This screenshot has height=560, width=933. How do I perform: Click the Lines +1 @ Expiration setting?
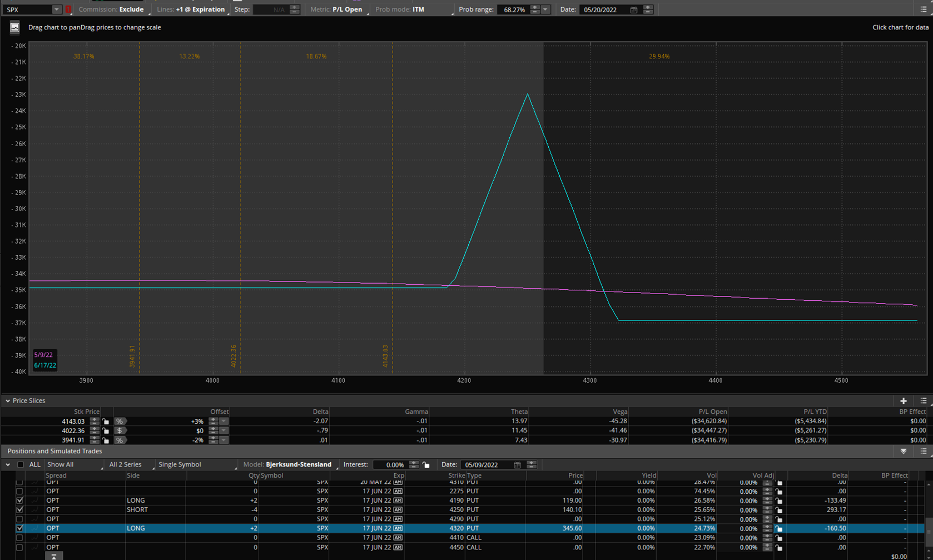point(200,9)
